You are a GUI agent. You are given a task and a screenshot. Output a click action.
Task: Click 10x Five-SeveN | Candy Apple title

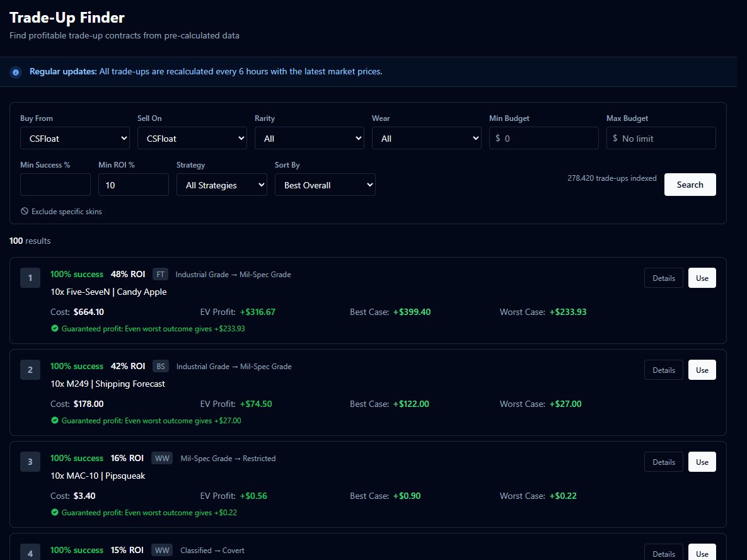108,292
